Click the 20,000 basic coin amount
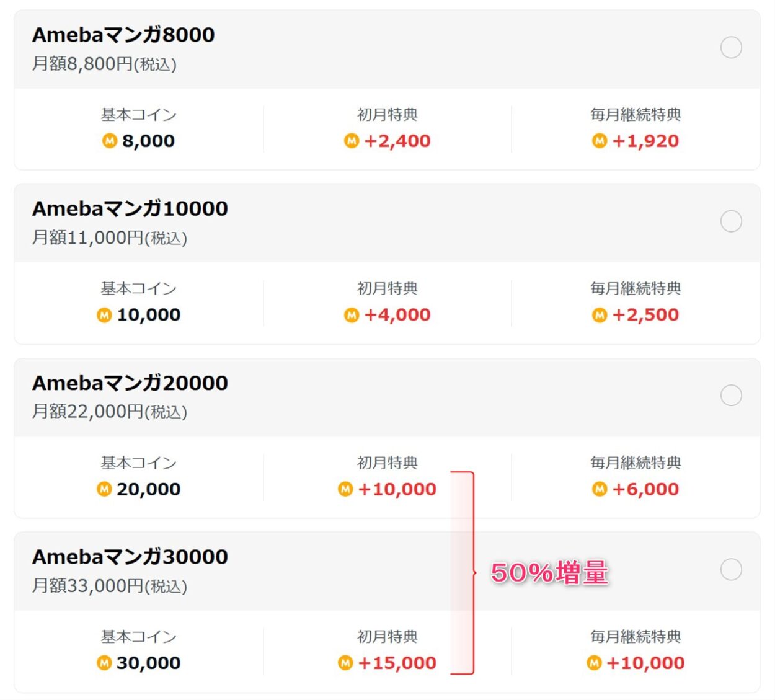This screenshot has width=775, height=700. (x=148, y=489)
